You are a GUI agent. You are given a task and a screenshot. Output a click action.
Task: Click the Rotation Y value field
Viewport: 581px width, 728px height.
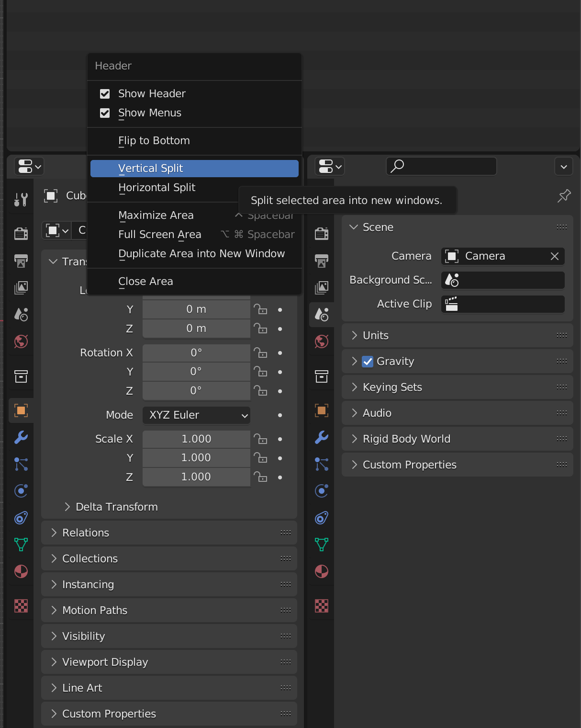[197, 372]
